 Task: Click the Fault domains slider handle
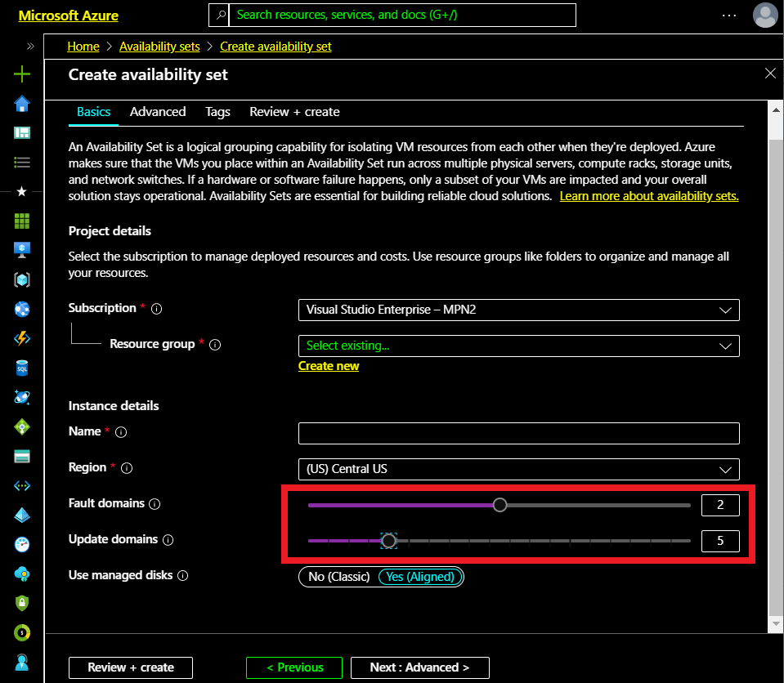[500, 505]
